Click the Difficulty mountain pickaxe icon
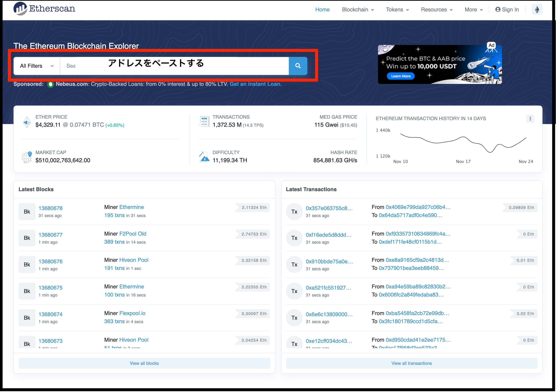The height and width of the screenshot is (392, 556). (204, 157)
